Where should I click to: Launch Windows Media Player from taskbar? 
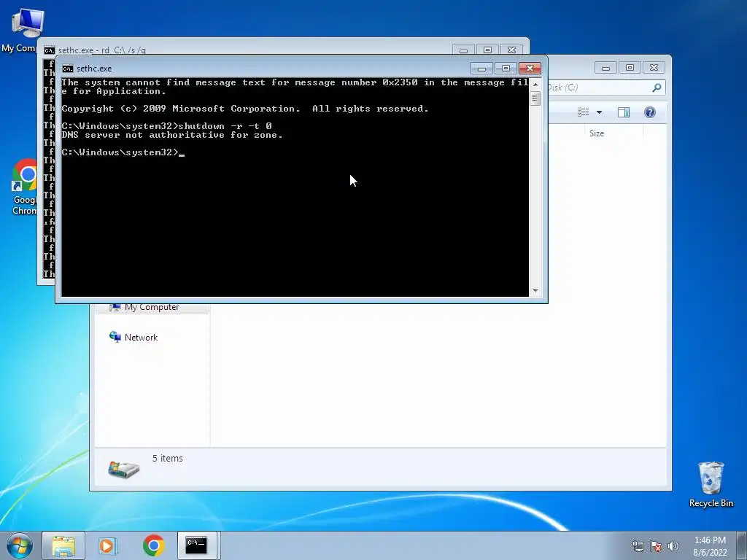(x=108, y=545)
